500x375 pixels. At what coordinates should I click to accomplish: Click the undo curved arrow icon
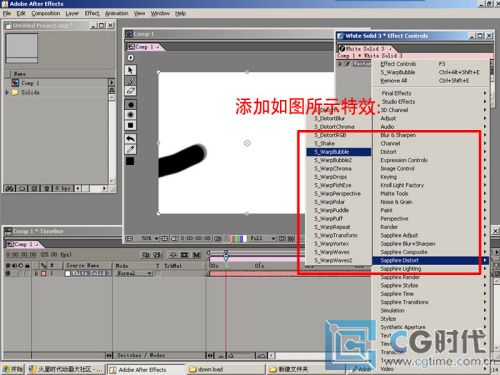click(130, 139)
